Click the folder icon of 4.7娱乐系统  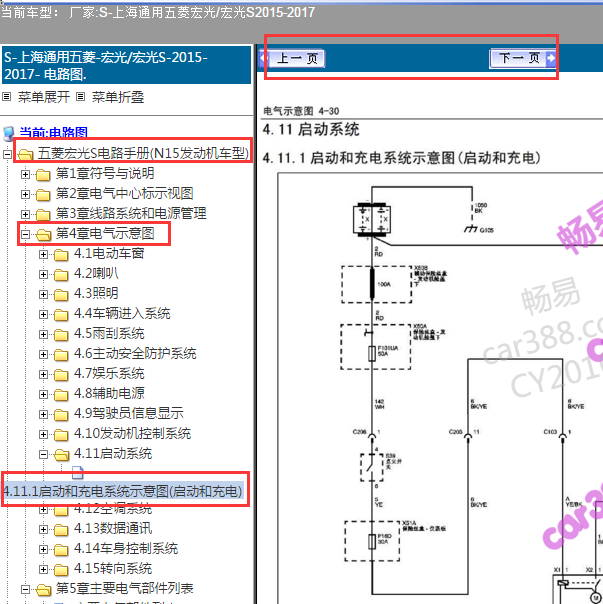[61, 375]
